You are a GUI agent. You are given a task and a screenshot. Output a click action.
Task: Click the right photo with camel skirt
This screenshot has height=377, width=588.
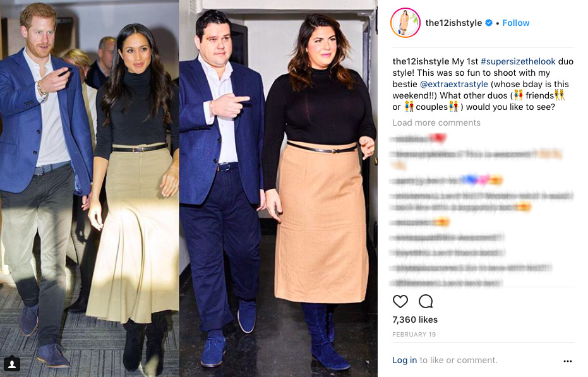(x=279, y=188)
